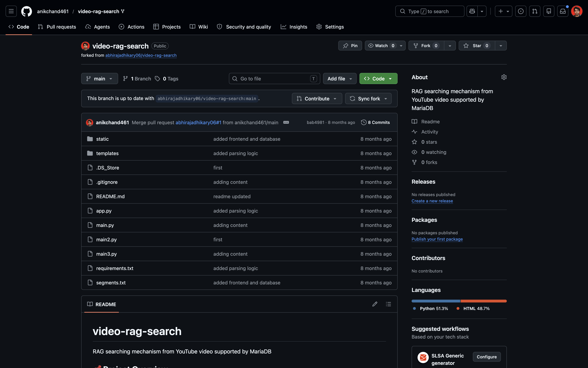The image size is (588, 368).
Task: Open the green Code dropdown
Action: coord(378,79)
